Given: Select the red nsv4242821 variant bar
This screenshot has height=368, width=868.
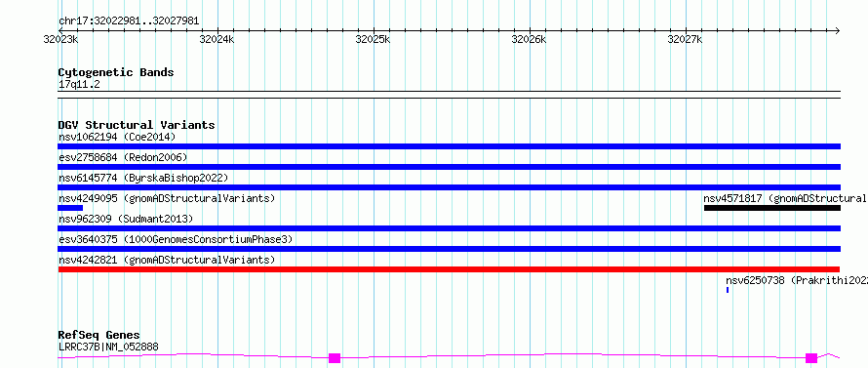Looking at the screenshot, I should (449, 269).
